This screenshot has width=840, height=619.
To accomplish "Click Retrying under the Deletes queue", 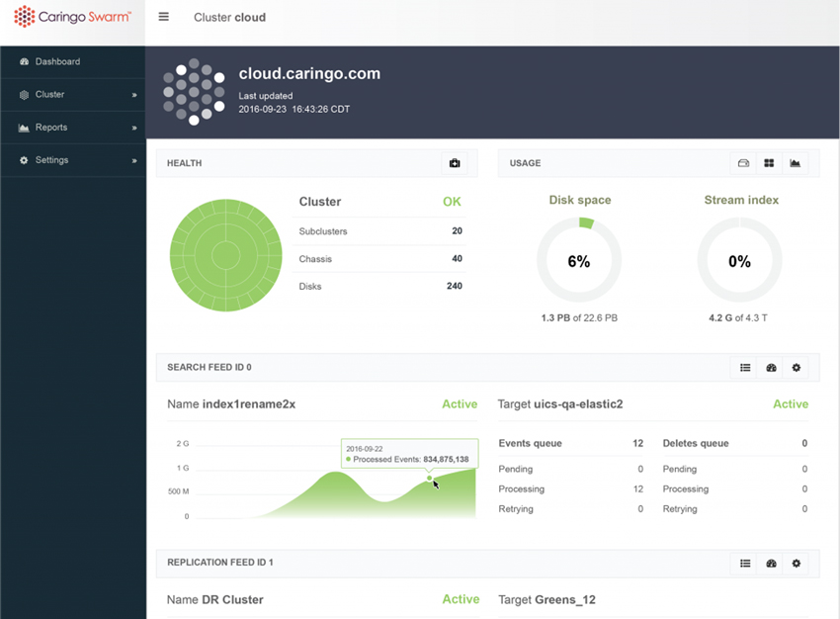I will [680, 509].
